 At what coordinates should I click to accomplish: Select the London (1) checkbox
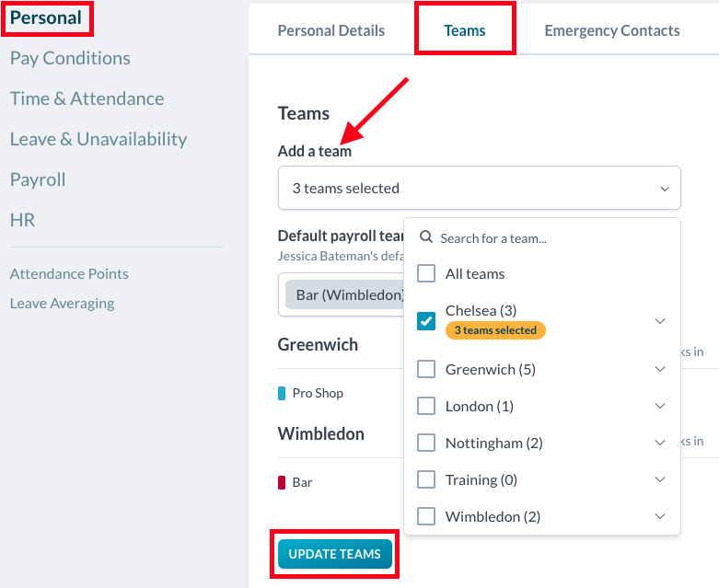pos(426,406)
